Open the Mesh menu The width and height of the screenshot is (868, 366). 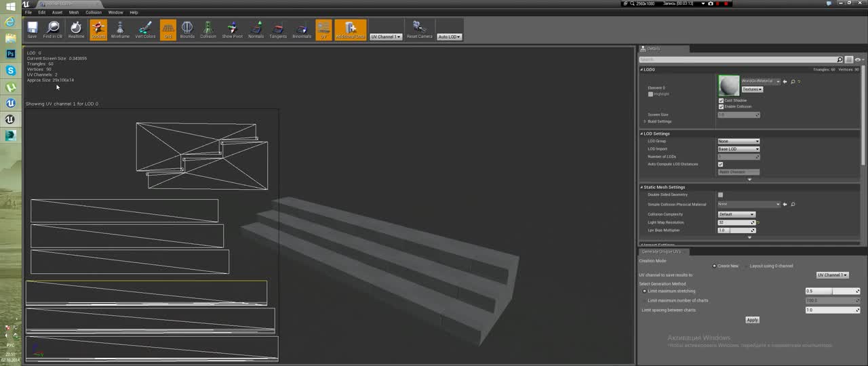coord(73,12)
